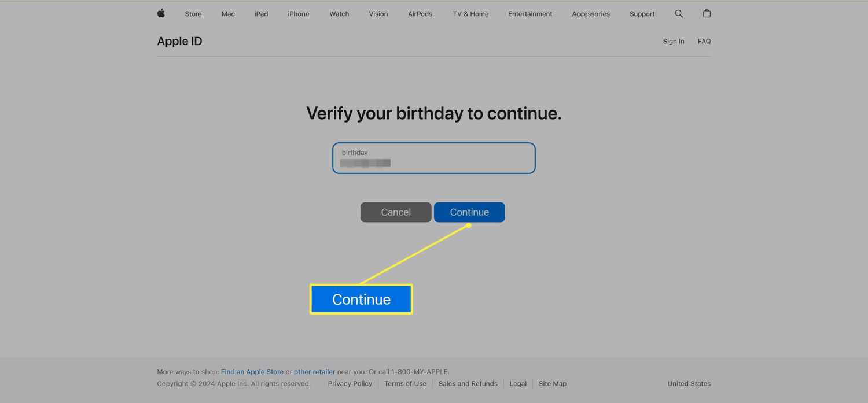Open the FAQ link
This screenshot has height=403, width=868.
tap(704, 41)
